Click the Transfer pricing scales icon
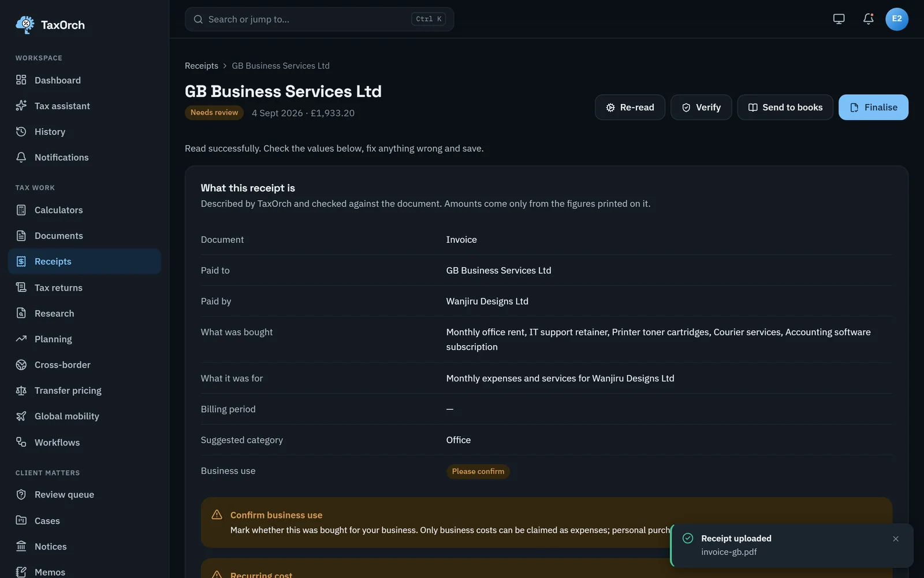 point(21,390)
